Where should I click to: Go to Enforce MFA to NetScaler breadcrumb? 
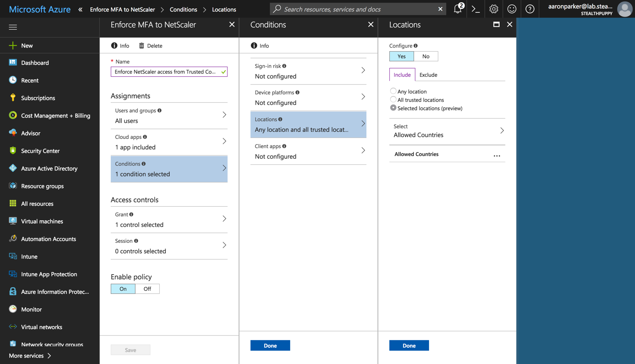122,9
